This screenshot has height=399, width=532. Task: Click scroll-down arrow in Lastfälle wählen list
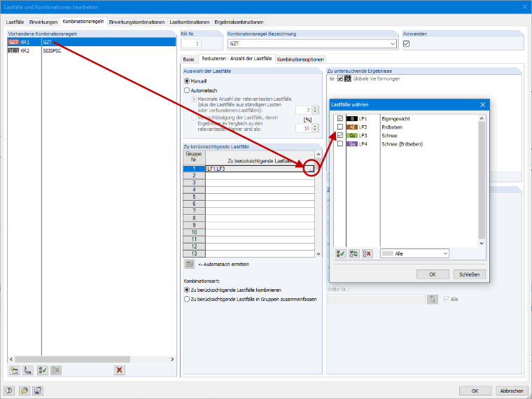482,244
